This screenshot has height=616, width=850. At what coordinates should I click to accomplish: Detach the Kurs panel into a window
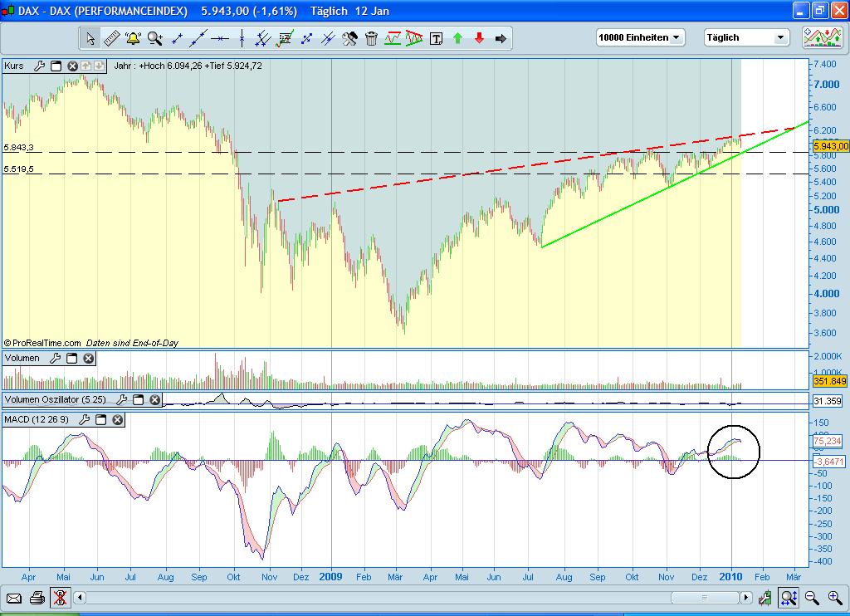point(56,66)
